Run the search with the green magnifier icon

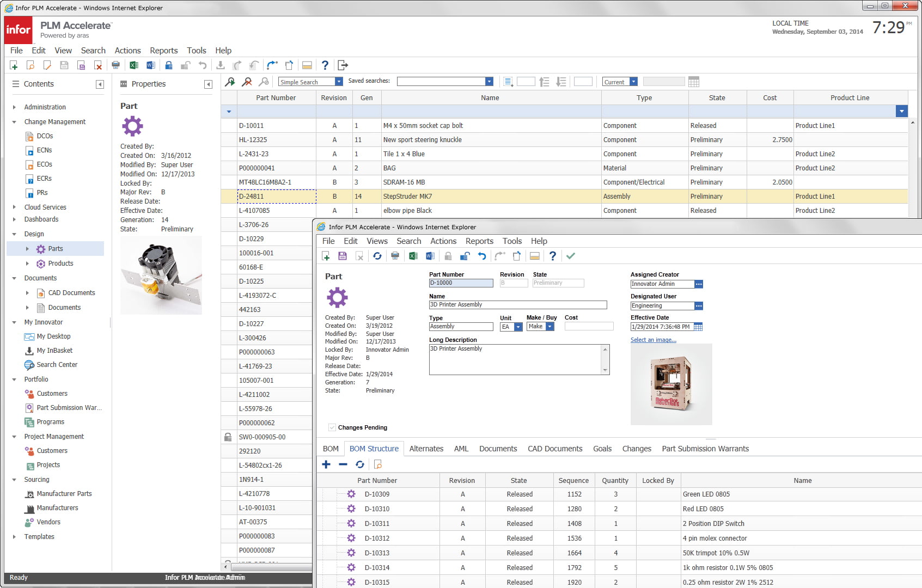(x=230, y=81)
